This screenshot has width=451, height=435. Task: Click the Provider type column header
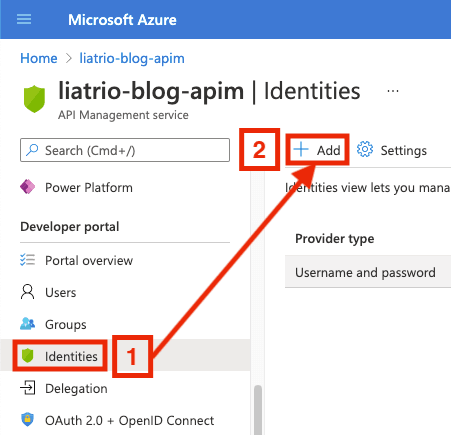[x=335, y=239]
